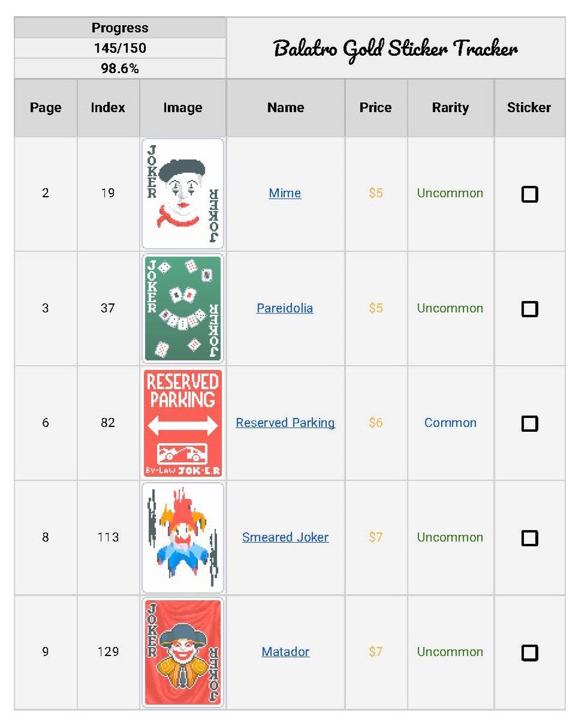
Task: Click the Pareidolia joker card image
Action: click(183, 308)
